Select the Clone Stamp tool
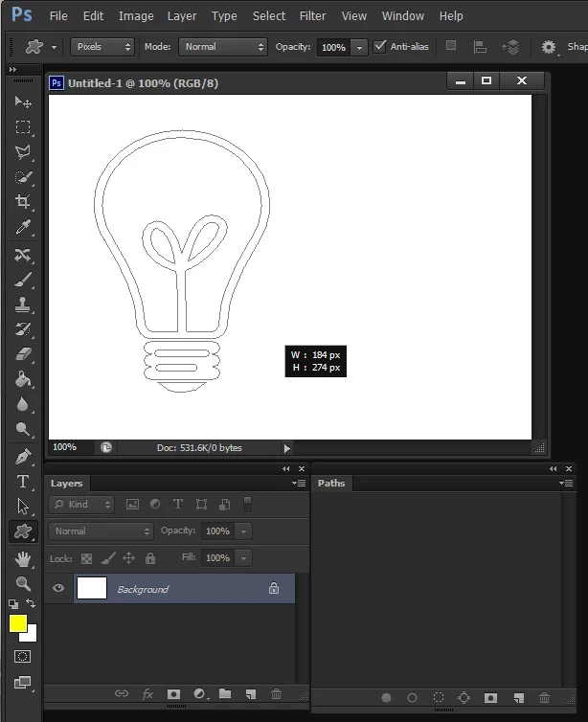The image size is (588, 722). click(x=23, y=305)
